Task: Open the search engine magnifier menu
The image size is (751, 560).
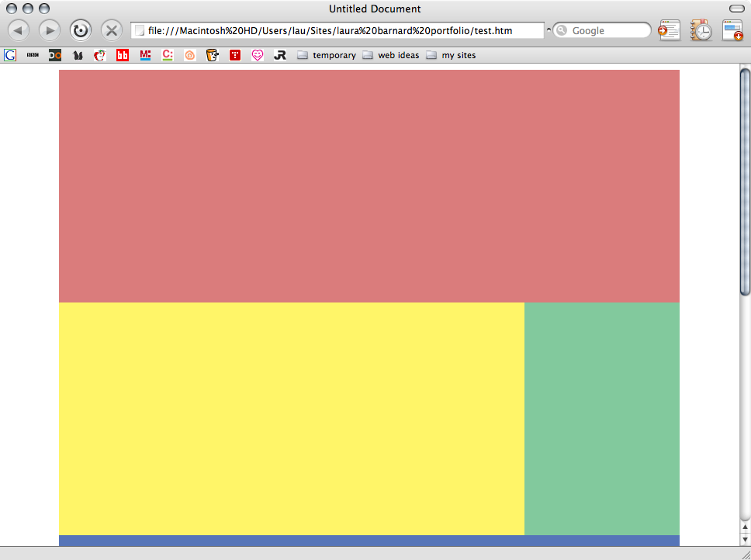Action: tap(562, 30)
